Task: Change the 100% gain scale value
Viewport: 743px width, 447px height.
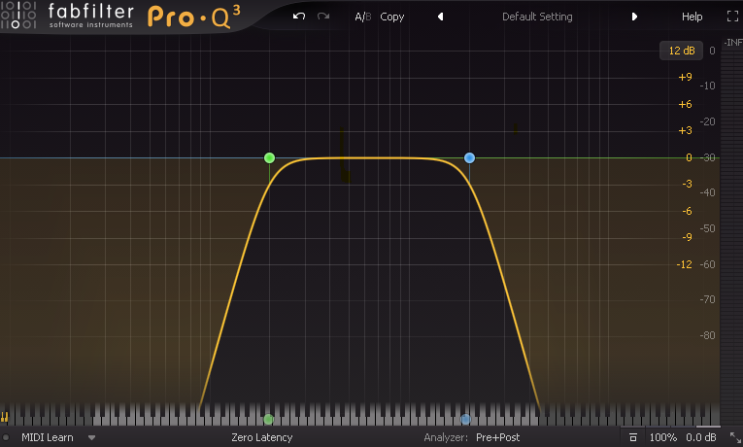Action: coord(663,438)
